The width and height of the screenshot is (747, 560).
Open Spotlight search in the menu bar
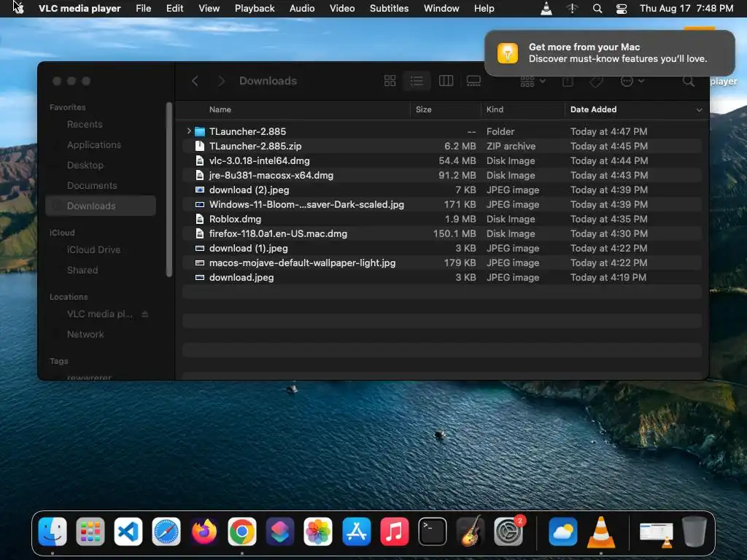(x=597, y=9)
